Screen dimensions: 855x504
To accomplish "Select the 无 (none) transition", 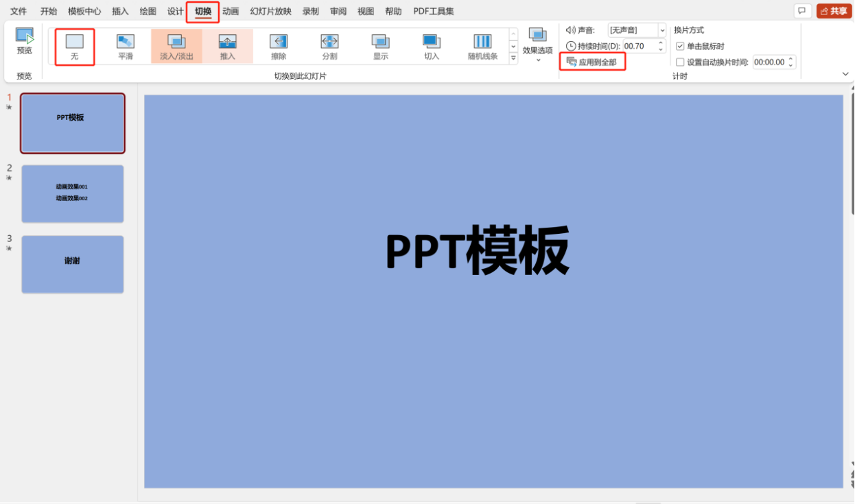I will (74, 47).
